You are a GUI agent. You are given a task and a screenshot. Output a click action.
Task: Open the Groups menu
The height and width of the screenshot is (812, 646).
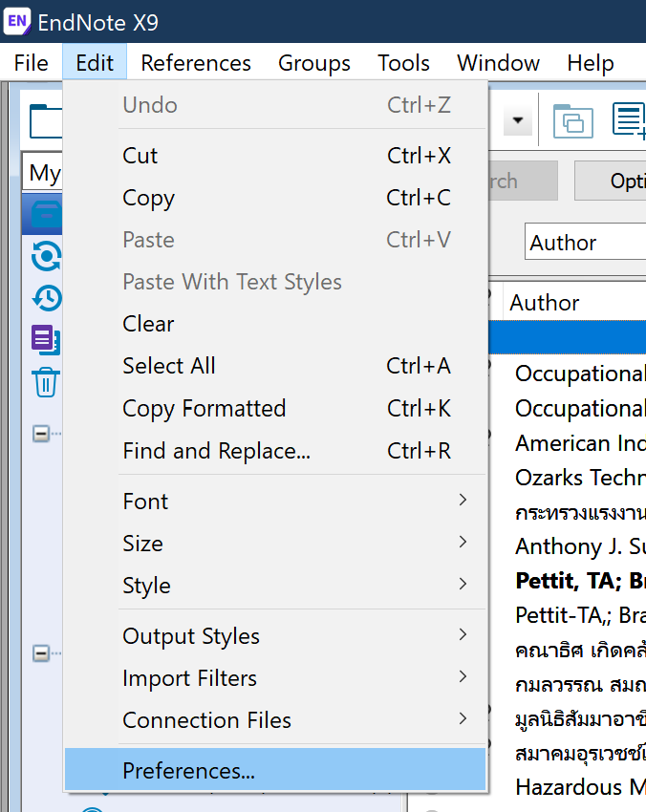coord(314,63)
